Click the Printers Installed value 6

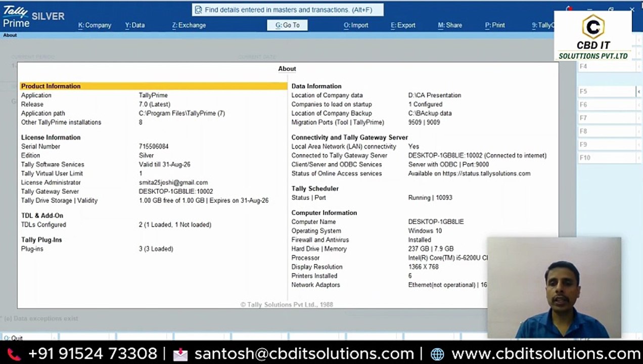tap(410, 276)
